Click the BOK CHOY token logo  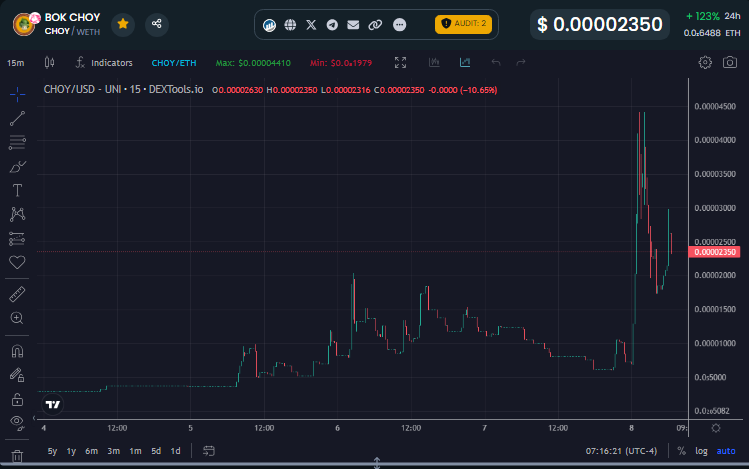coord(24,24)
